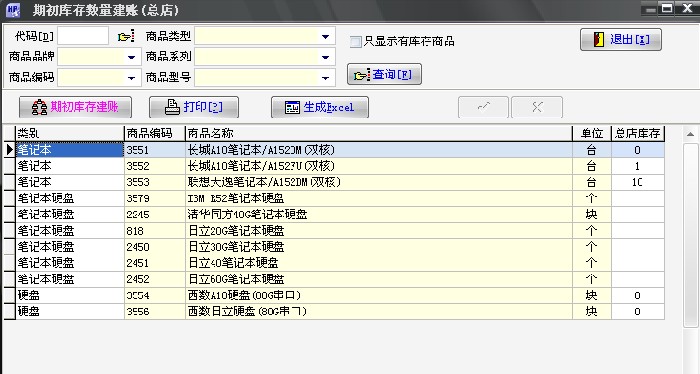Select 日立30G笔记本硬盘 cell
The height and width of the screenshot is (374, 700).
coord(379,247)
